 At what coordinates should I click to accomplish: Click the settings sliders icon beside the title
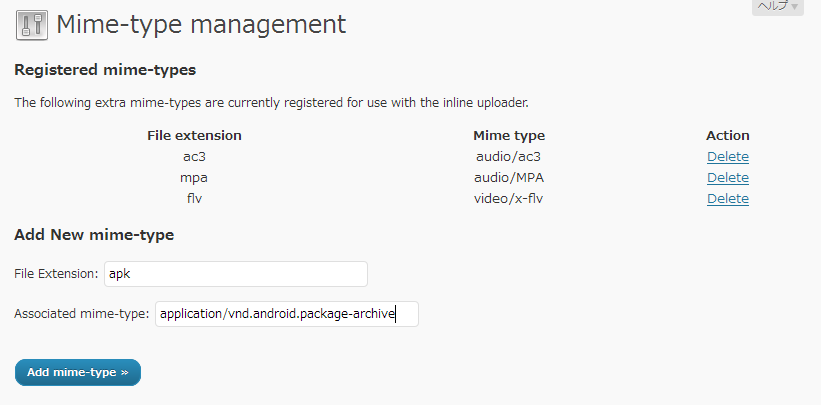pos(32,25)
